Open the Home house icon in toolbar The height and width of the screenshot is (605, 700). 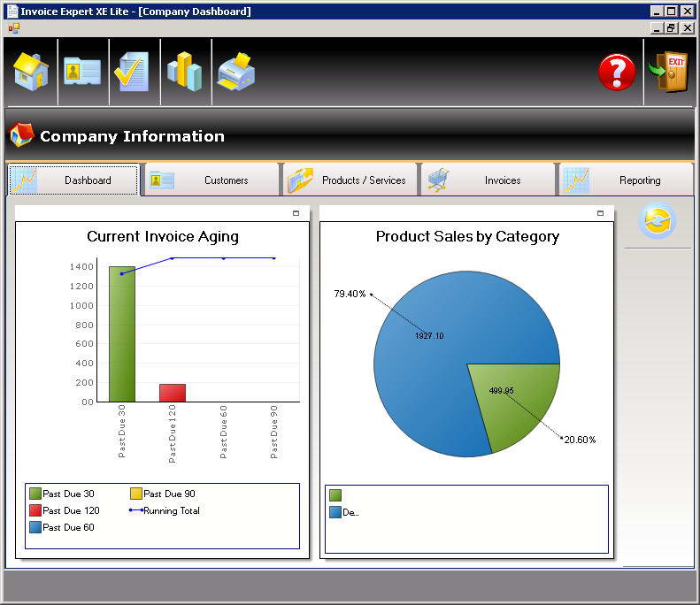click(x=31, y=72)
